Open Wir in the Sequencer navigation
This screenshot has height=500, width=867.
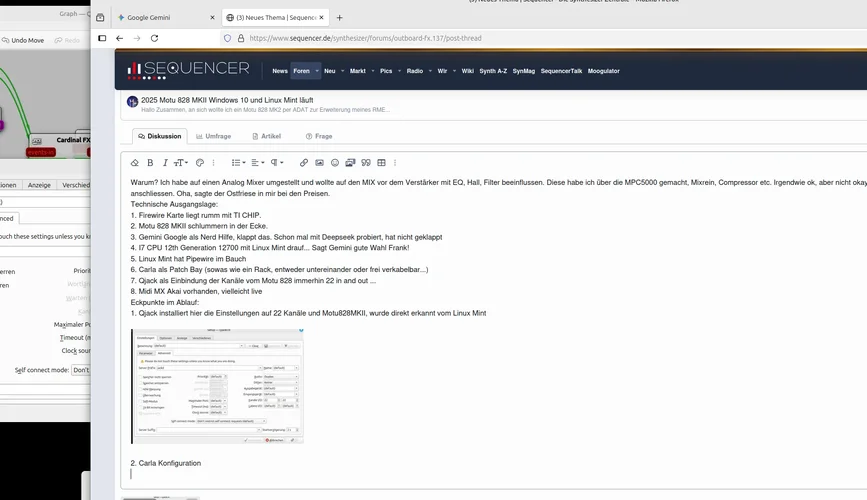coord(442,71)
